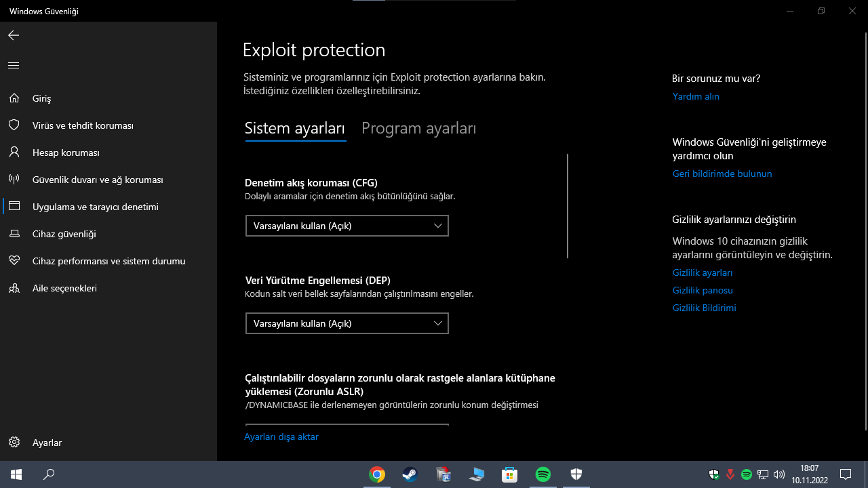Image resolution: width=868 pixels, height=488 pixels.
Task: Open Giriş home page
Action: pyautogui.click(x=108, y=98)
